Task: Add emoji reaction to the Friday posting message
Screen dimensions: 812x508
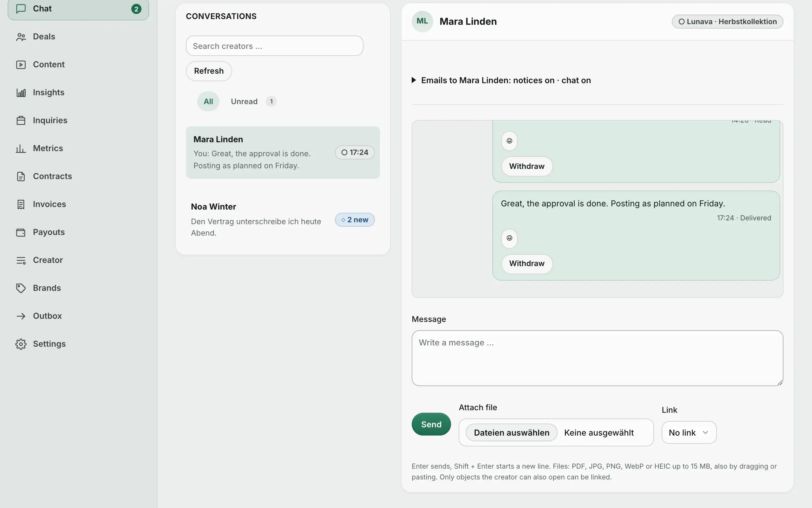Action: pyautogui.click(x=509, y=238)
